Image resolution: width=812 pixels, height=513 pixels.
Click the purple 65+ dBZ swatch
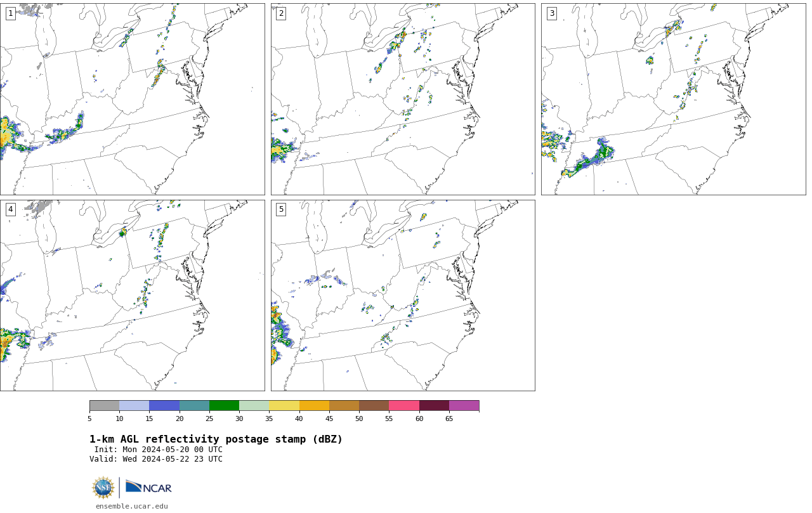tap(464, 406)
